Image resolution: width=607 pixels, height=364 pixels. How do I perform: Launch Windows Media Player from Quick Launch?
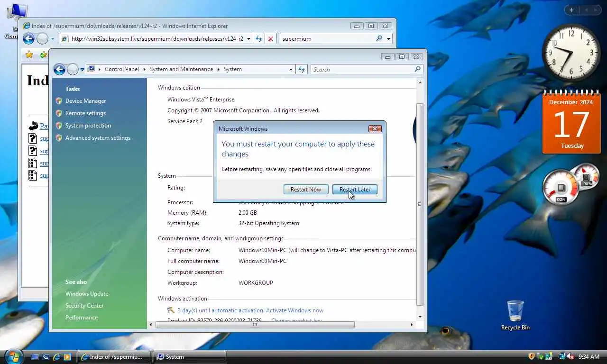[67, 357]
